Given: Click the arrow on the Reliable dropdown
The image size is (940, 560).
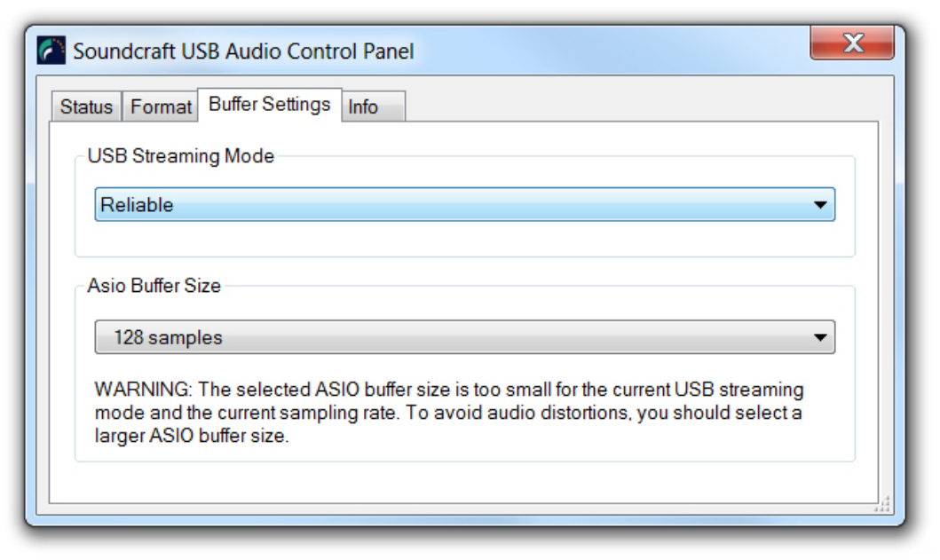Looking at the screenshot, I should tap(820, 205).
